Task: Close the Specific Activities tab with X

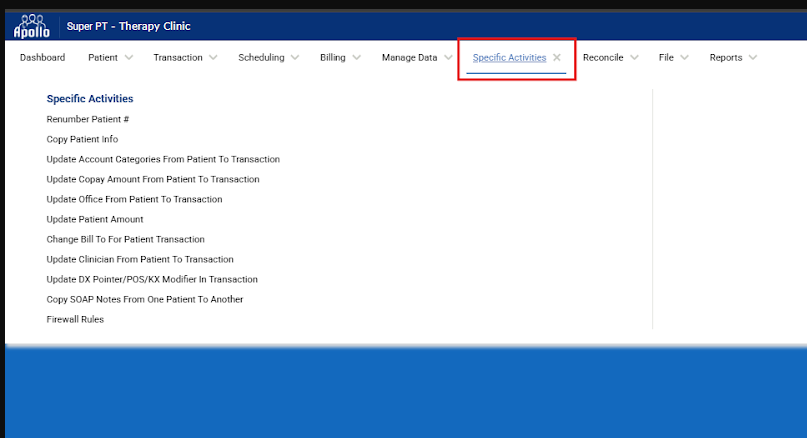Action: point(557,58)
